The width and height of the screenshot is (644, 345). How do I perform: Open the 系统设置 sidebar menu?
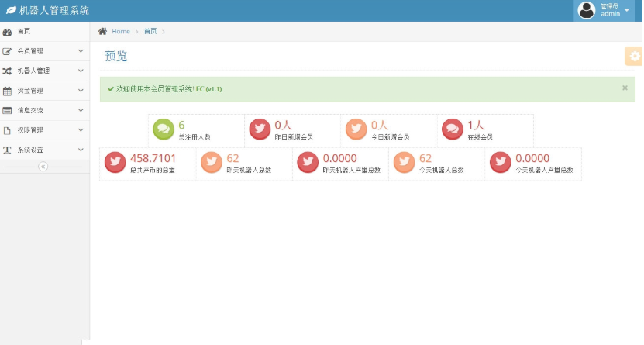click(x=45, y=150)
